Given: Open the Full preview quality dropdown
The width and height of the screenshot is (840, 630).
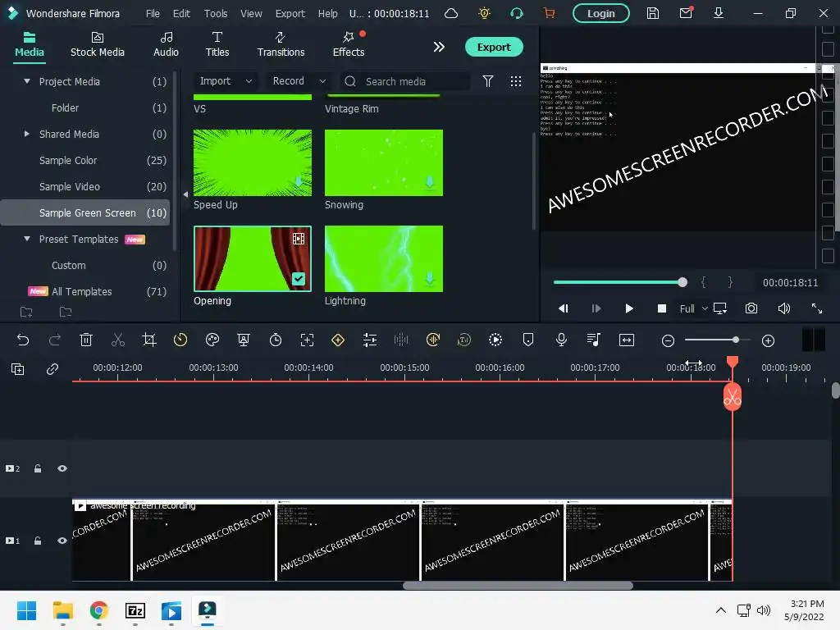Looking at the screenshot, I should (694, 308).
